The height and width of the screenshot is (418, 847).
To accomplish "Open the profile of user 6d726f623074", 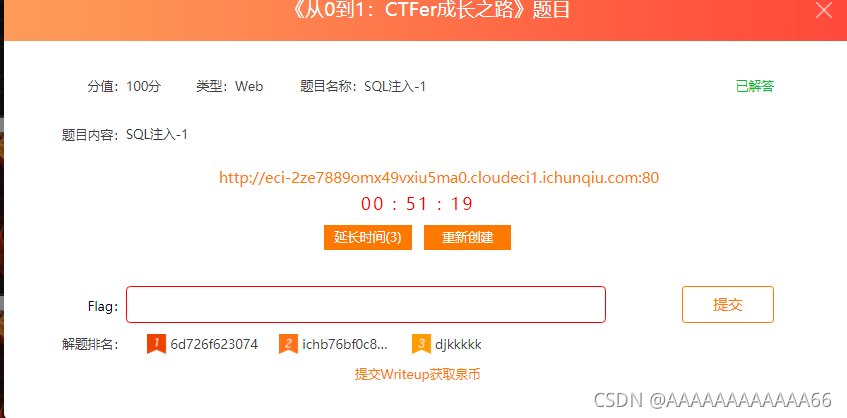I will 214,345.
